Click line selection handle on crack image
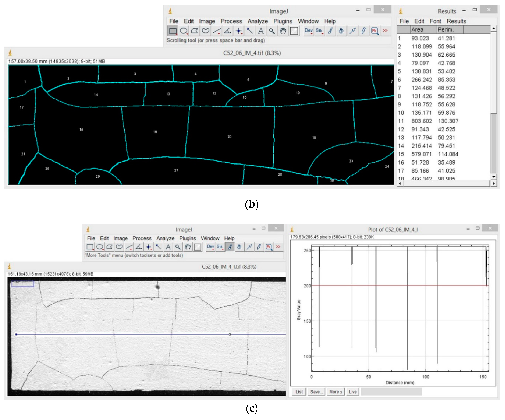 click(x=230, y=334)
